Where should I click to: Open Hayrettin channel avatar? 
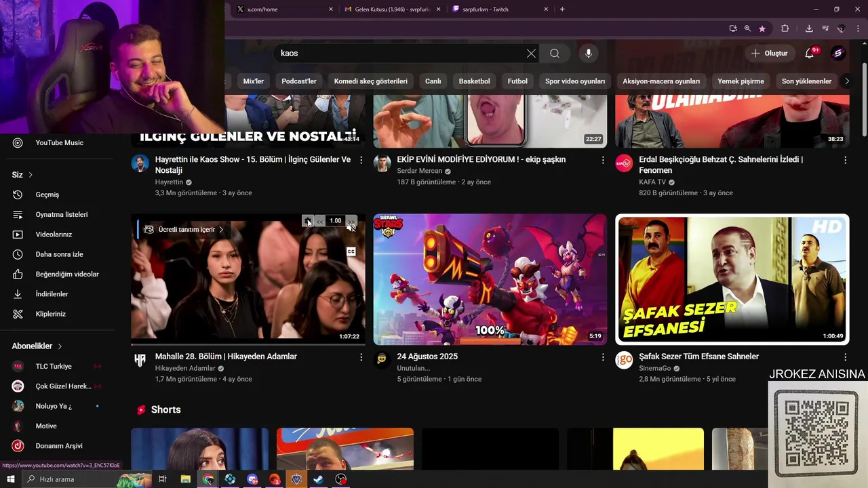(140, 163)
